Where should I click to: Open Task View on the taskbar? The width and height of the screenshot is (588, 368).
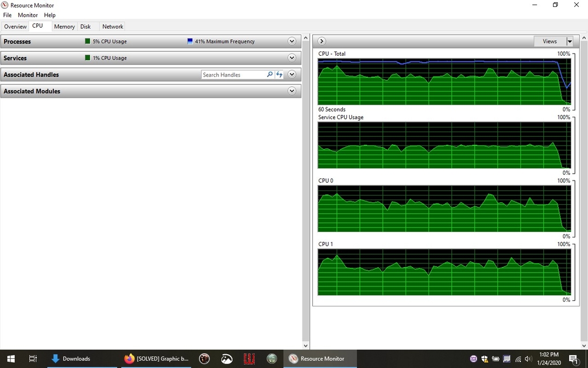(x=33, y=359)
